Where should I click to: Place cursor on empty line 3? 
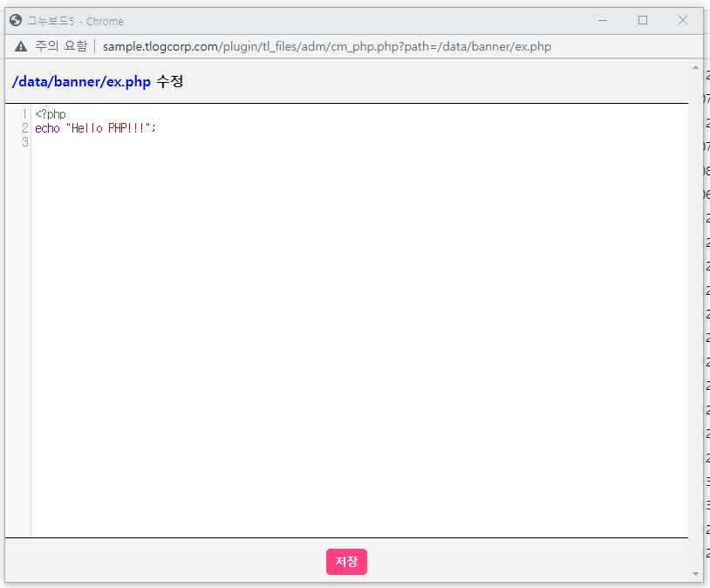tap(174, 142)
